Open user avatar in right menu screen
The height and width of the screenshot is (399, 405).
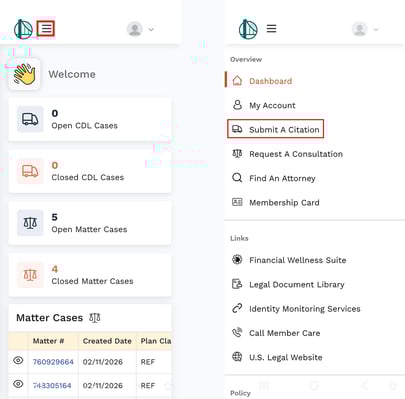tap(360, 29)
